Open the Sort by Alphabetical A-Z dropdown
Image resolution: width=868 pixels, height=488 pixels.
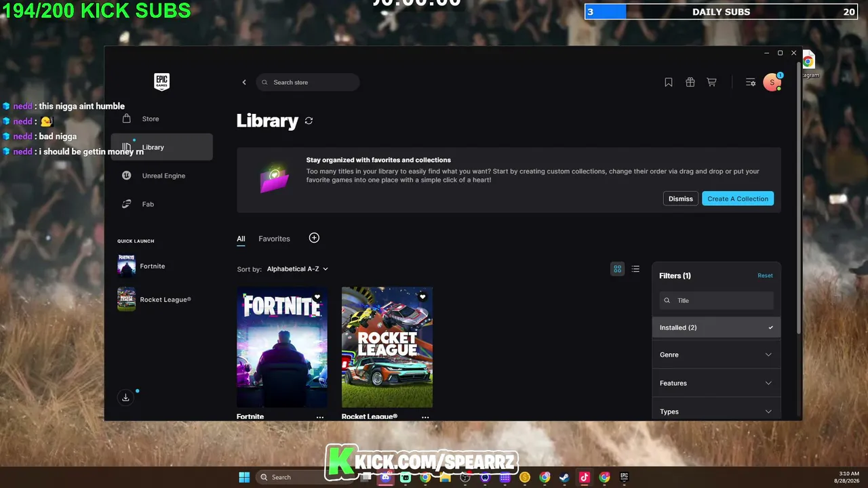(x=297, y=269)
